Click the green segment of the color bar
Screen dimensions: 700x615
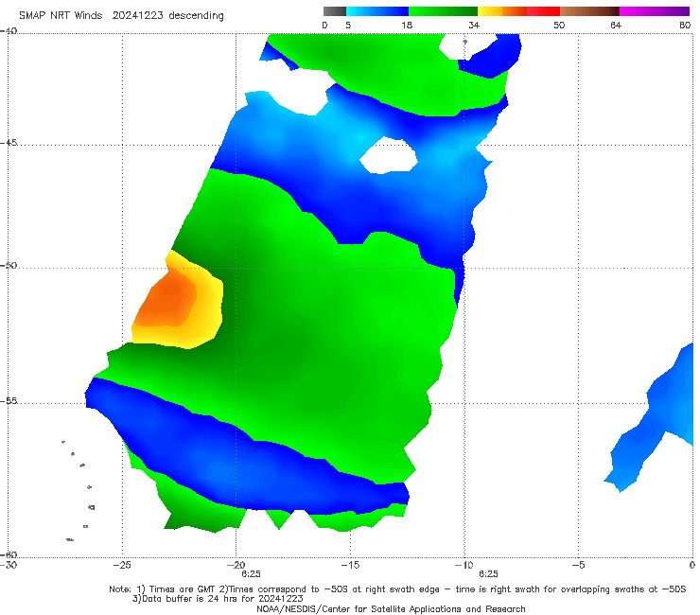[x=443, y=11]
